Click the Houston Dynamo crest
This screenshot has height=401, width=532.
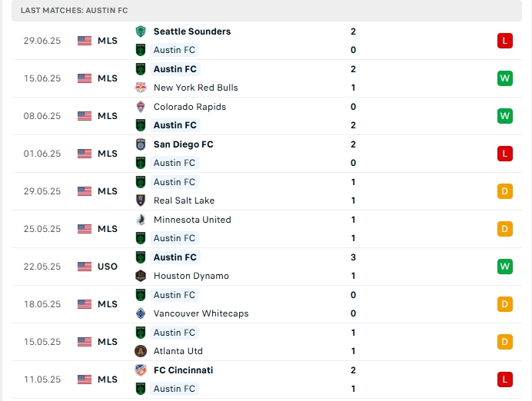coord(141,276)
